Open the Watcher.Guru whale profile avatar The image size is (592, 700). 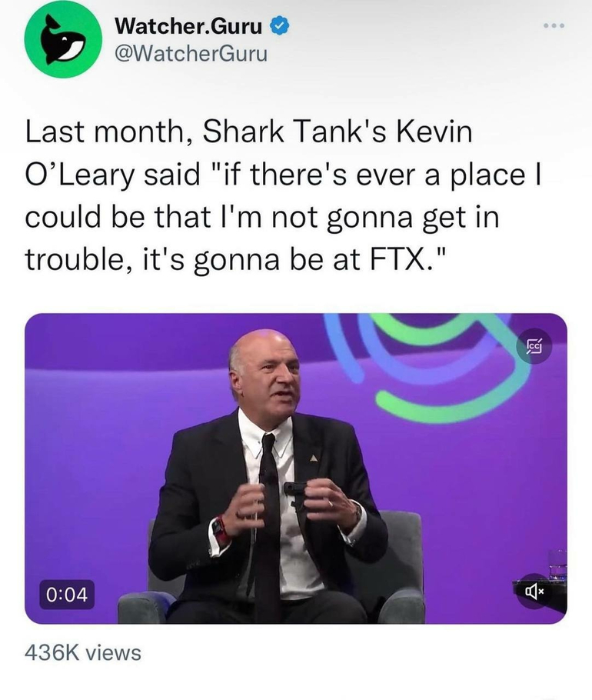click(x=62, y=39)
